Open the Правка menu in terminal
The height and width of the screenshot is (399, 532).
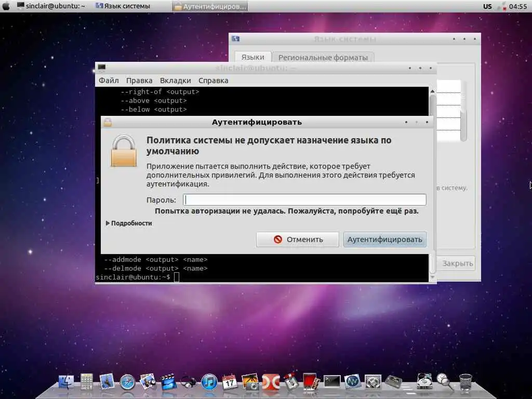click(x=139, y=81)
